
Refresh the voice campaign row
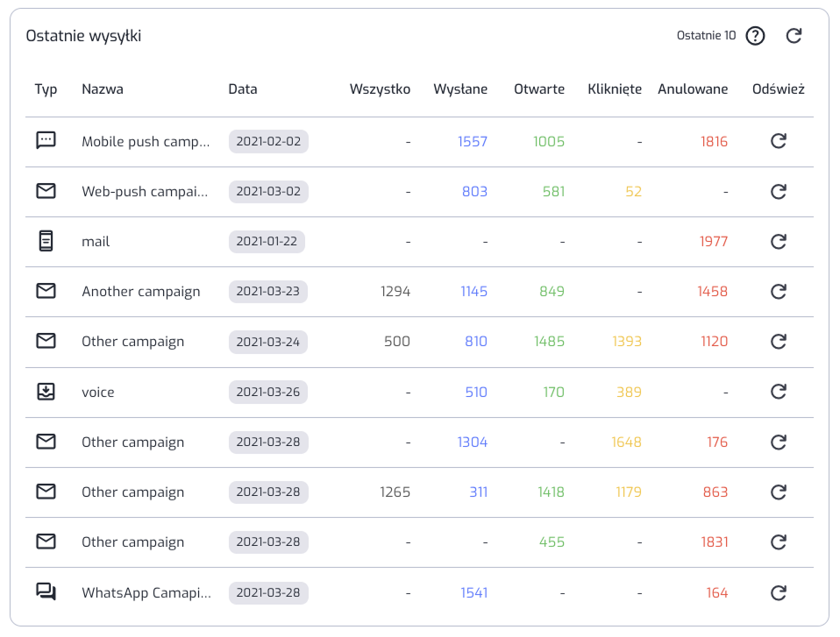[778, 392]
